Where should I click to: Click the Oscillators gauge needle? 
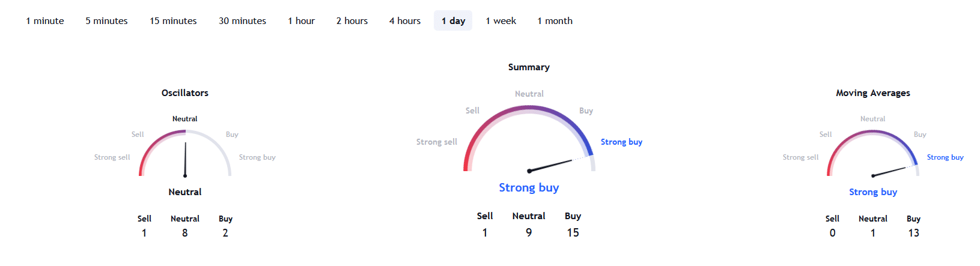coord(185,159)
